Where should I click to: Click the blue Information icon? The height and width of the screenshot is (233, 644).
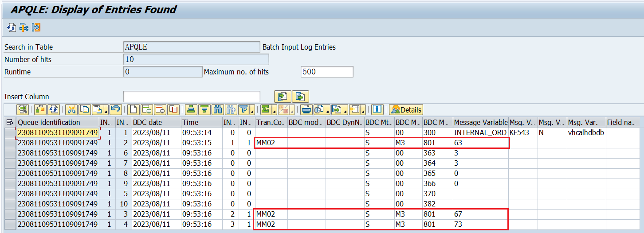pyautogui.click(x=377, y=109)
